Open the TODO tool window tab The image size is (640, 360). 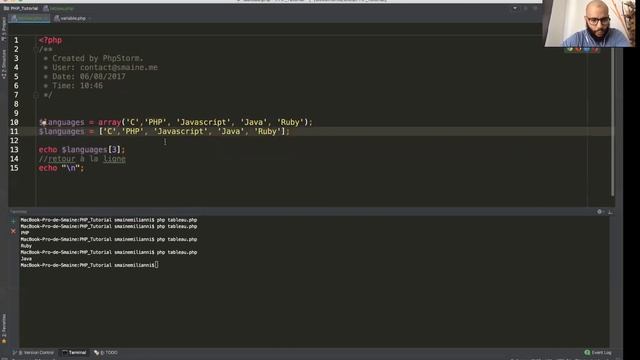tap(106, 352)
